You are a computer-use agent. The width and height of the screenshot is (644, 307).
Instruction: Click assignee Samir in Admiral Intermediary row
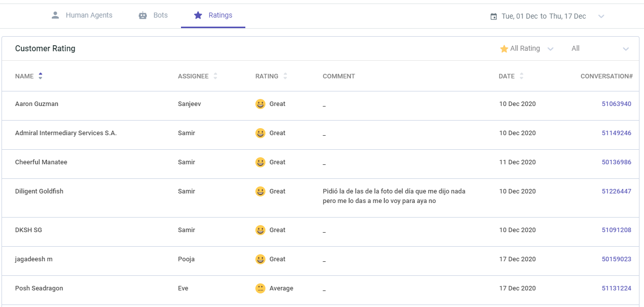187,133
